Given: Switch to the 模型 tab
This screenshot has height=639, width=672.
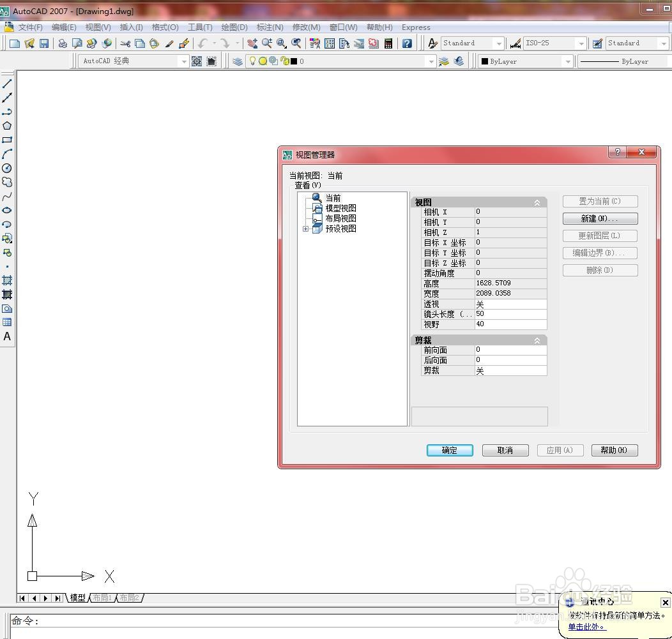Looking at the screenshot, I should tap(77, 598).
